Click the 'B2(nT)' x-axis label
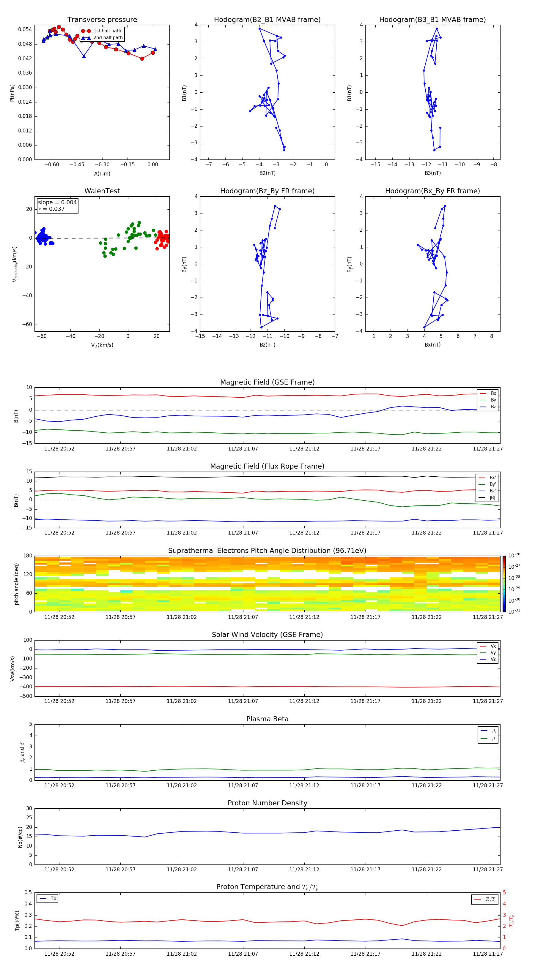The height and width of the screenshot is (980, 535). (267, 173)
